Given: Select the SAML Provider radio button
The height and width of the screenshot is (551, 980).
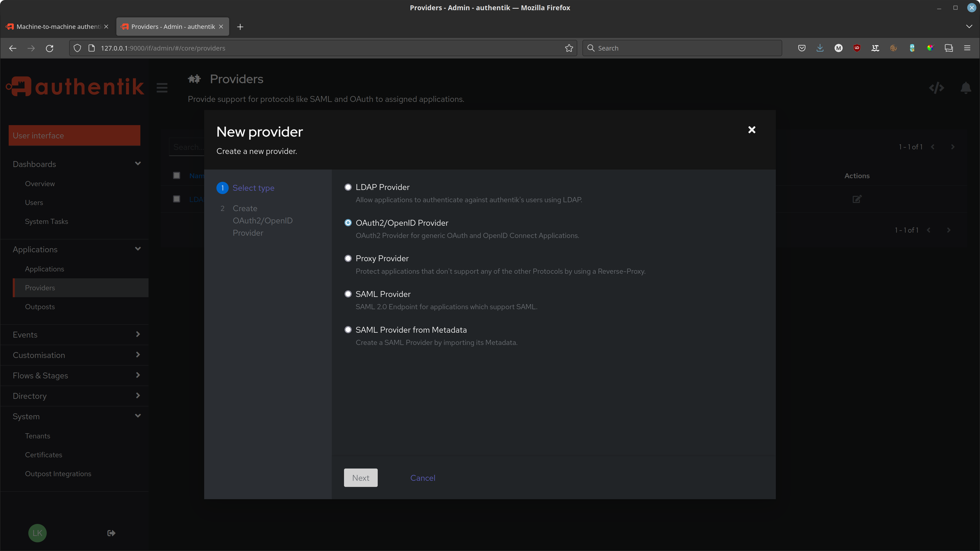Looking at the screenshot, I should [348, 293].
